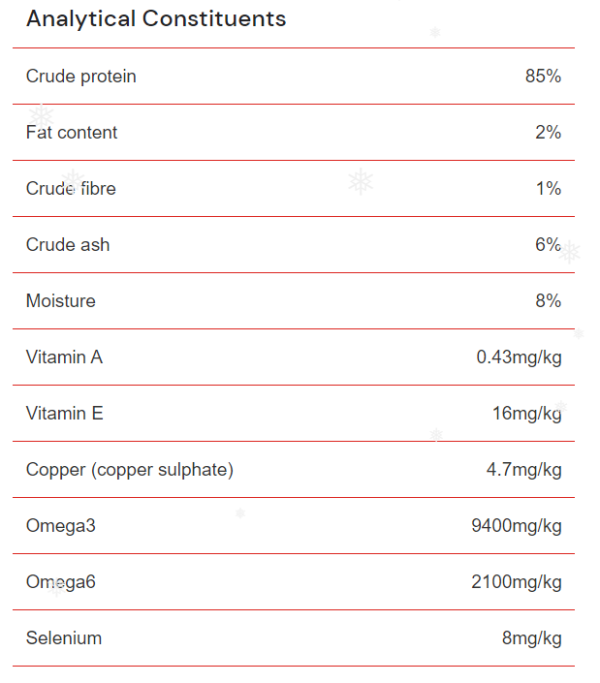Select the Vitamin A label
Screen dimensions: 600x683
pyautogui.click(x=64, y=357)
